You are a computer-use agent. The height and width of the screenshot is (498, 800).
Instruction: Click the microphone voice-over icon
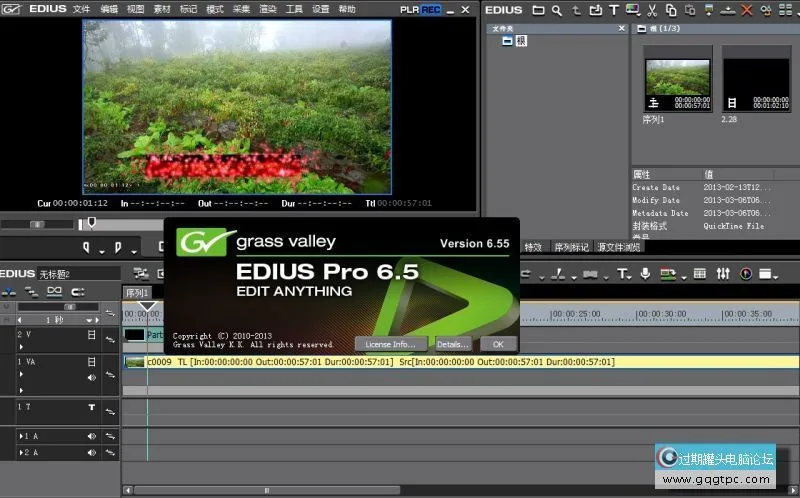click(x=645, y=273)
